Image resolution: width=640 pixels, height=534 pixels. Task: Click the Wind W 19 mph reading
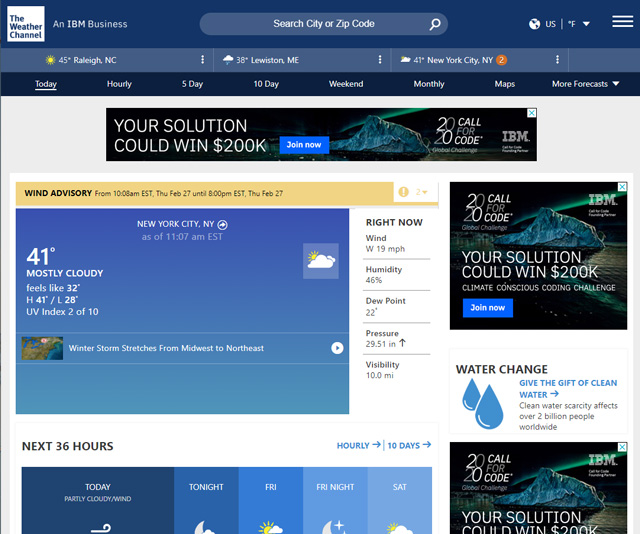coord(385,243)
